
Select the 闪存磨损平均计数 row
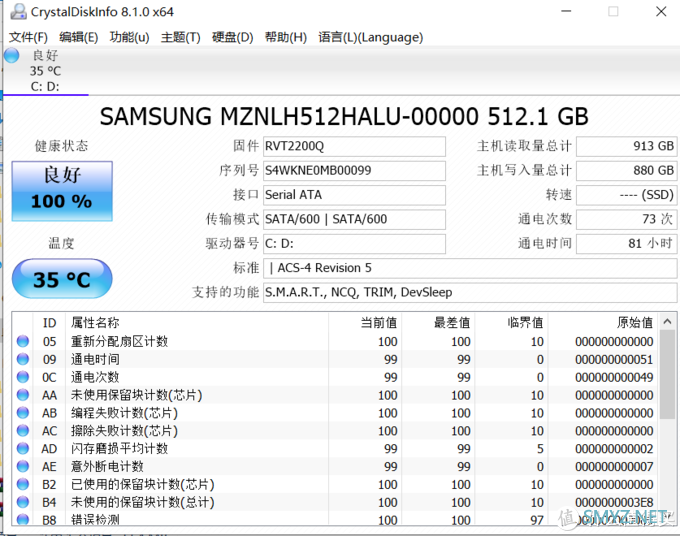[335, 448]
